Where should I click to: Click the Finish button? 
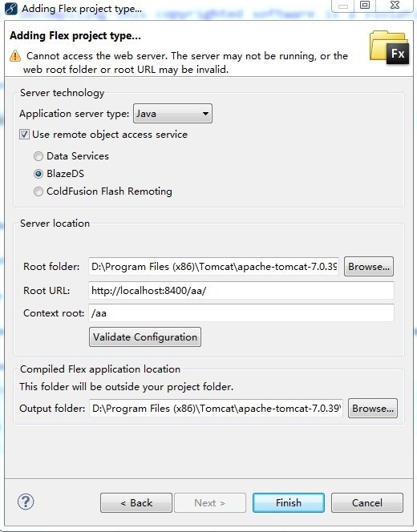[289, 503]
